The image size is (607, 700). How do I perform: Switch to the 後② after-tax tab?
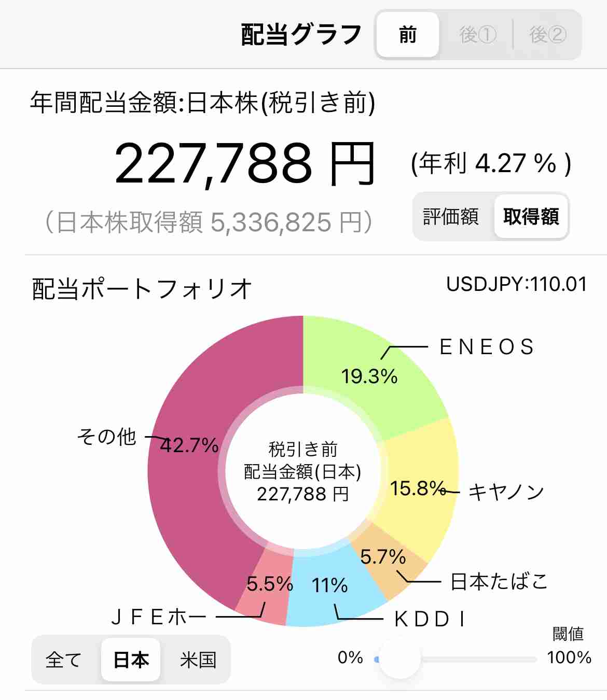point(548,35)
